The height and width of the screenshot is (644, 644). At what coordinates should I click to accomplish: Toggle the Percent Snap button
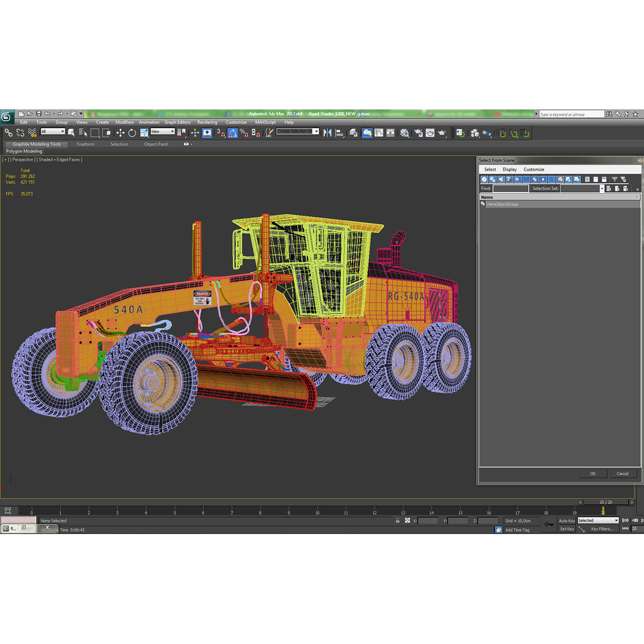(x=244, y=133)
